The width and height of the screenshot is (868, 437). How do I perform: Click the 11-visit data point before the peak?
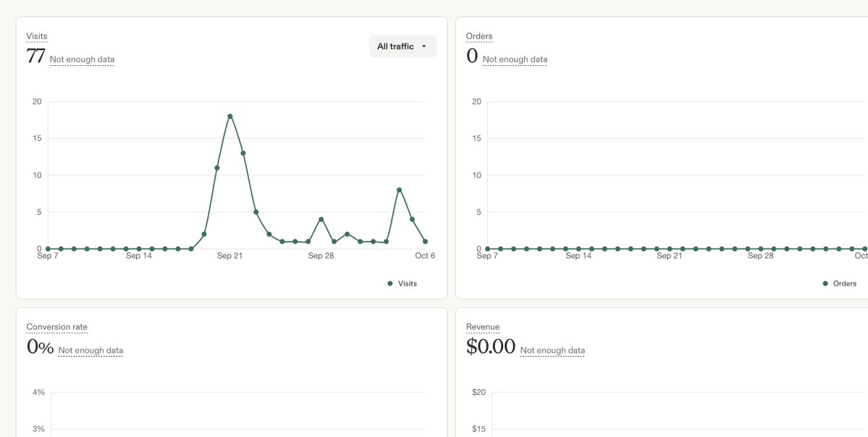pyautogui.click(x=217, y=168)
